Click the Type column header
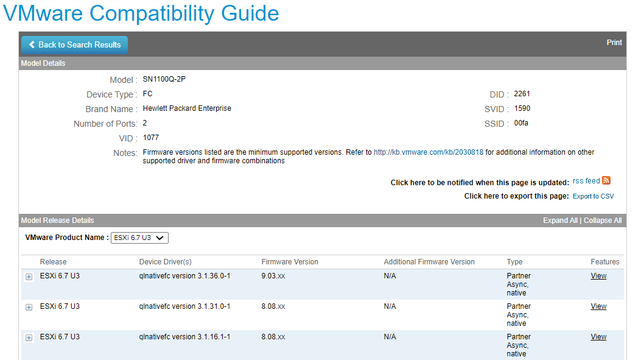The height and width of the screenshot is (360, 644). click(514, 262)
